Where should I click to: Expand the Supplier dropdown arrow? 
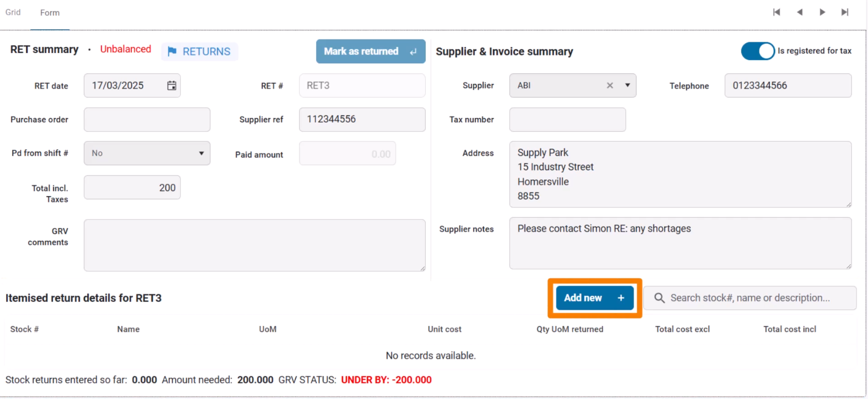[x=627, y=85]
